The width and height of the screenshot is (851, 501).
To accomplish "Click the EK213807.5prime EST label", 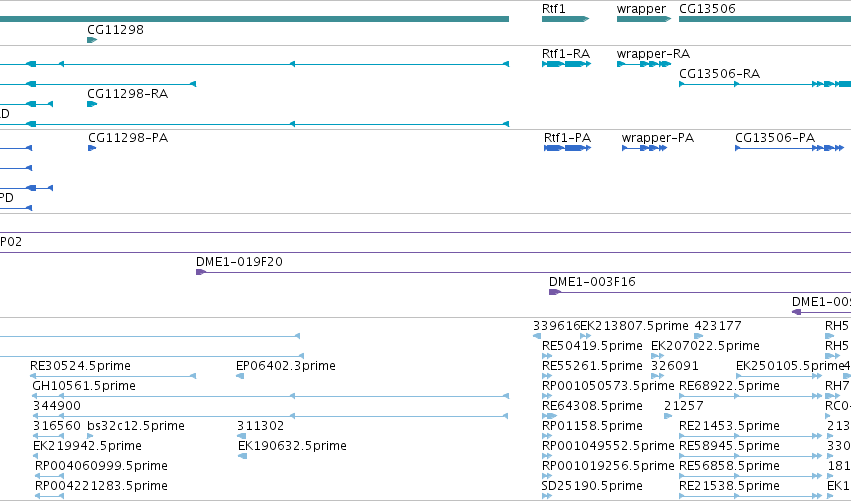I will (634, 326).
